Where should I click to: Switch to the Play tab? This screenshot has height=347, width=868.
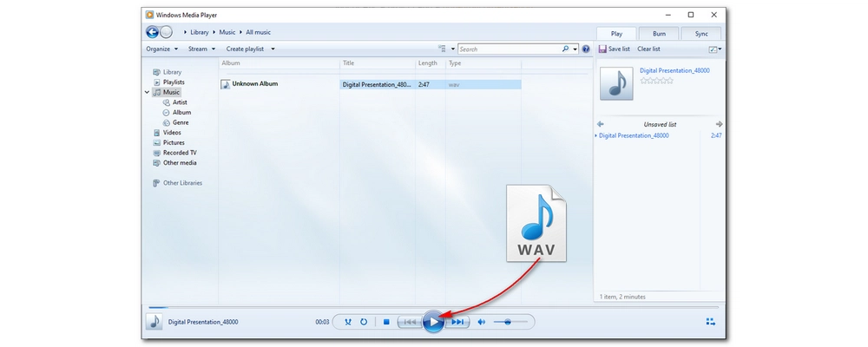point(616,33)
